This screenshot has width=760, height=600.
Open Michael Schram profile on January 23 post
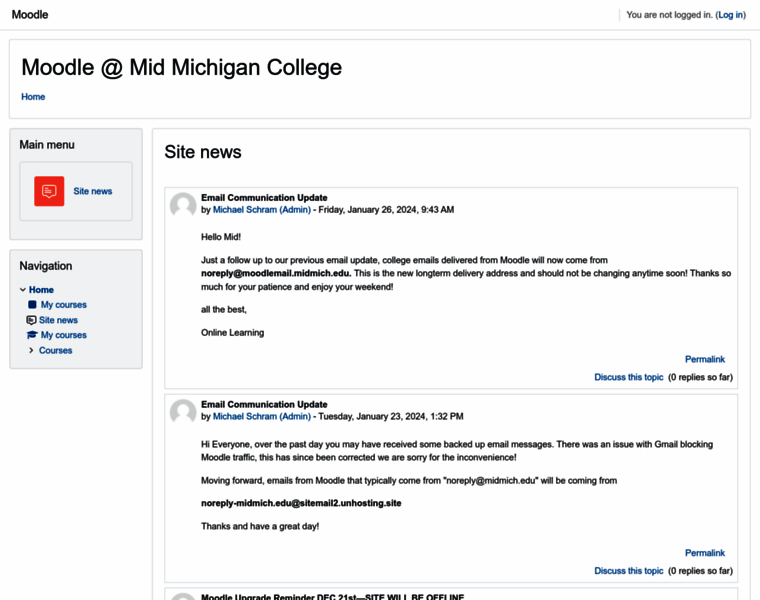pyautogui.click(x=262, y=416)
